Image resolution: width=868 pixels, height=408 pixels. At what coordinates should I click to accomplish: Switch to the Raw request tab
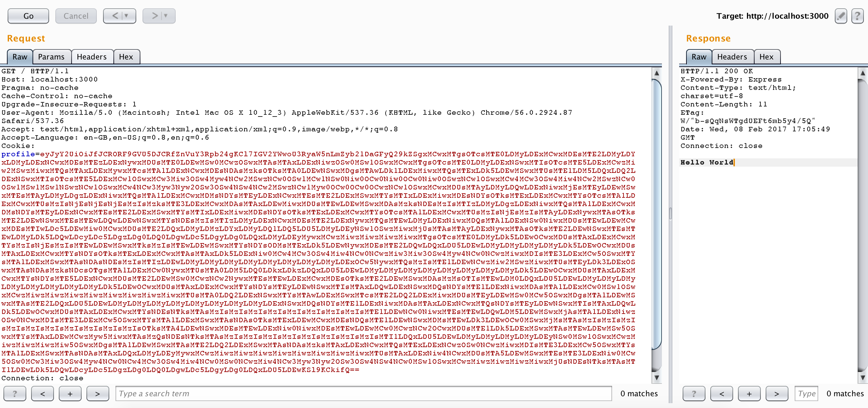pyautogui.click(x=19, y=56)
